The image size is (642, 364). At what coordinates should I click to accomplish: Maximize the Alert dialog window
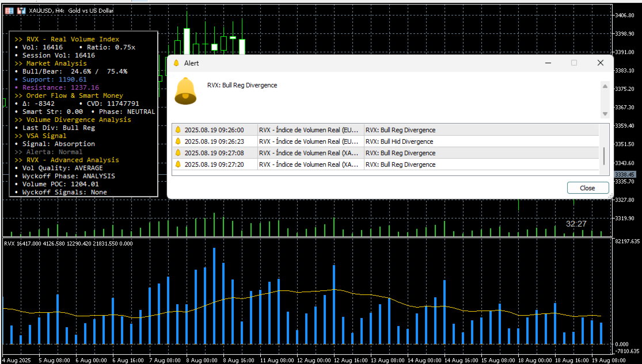pos(574,63)
